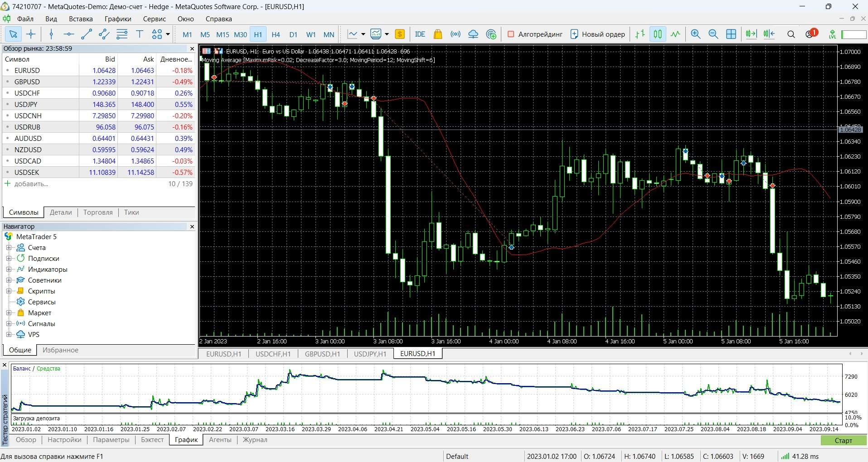Close the Навигатор panel

tap(192, 226)
